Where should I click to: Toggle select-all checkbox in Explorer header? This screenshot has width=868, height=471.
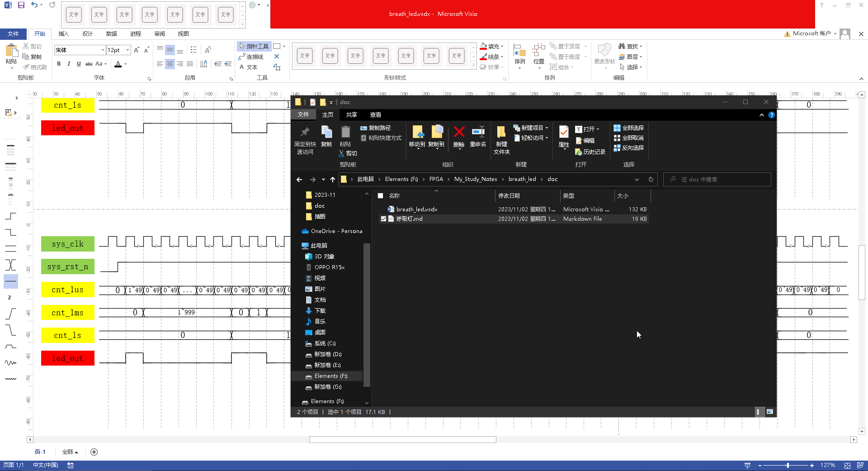tap(380, 196)
